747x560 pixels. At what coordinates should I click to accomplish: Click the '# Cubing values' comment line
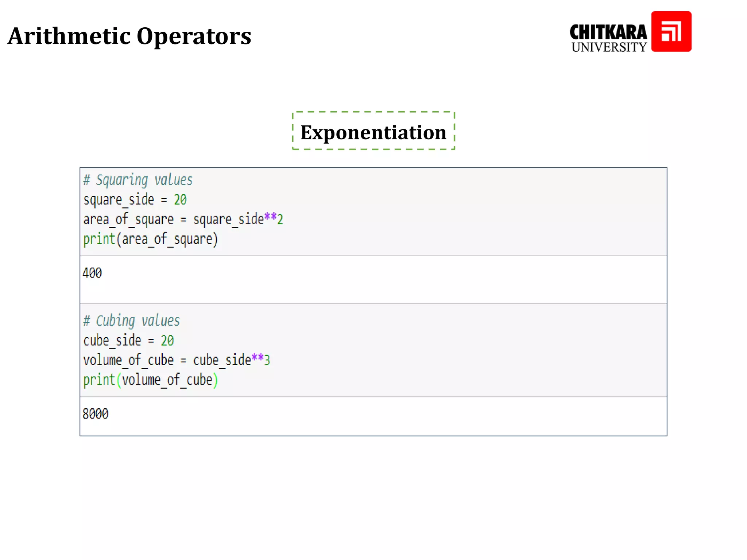[x=131, y=321]
